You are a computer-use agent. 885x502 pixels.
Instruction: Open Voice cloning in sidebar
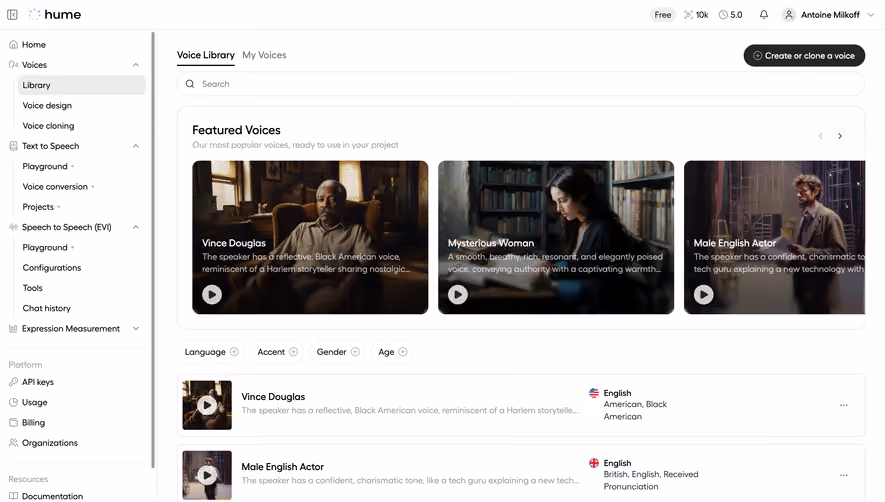point(48,126)
